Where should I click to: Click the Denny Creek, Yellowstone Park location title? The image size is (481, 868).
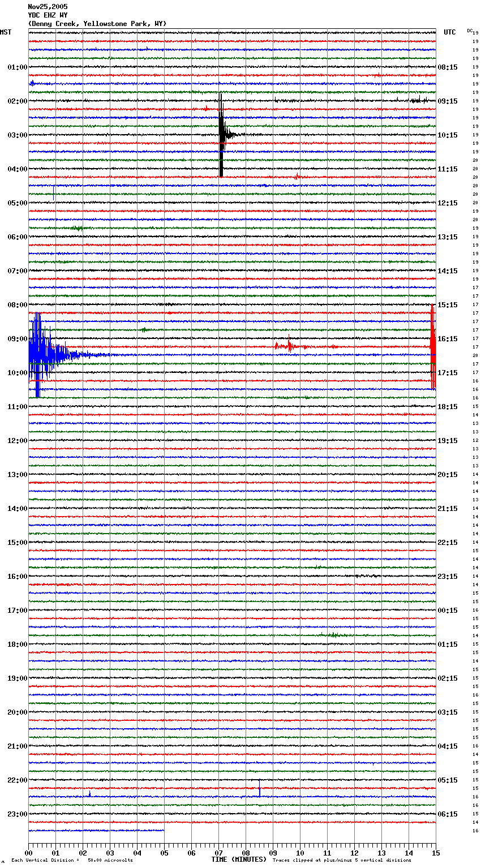[x=97, y=24]
